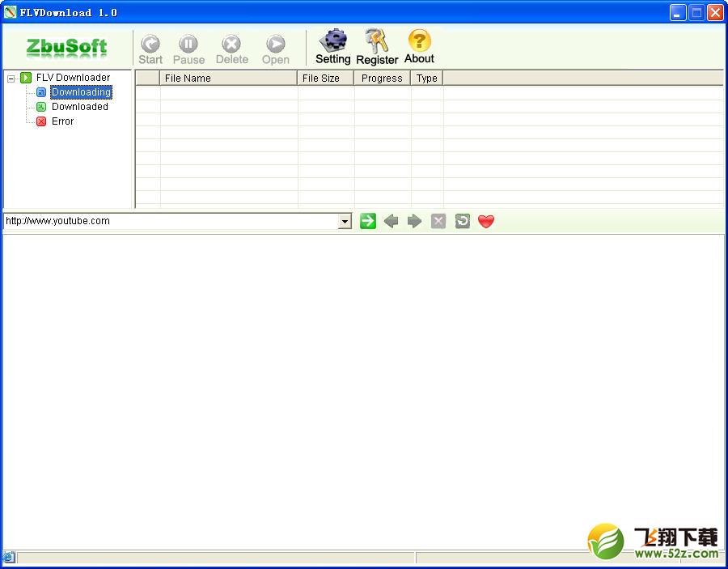Click inside the URL address field
The height and width of the screenshot is (569, 728).
pyautogui.click(x=171, y=221)
